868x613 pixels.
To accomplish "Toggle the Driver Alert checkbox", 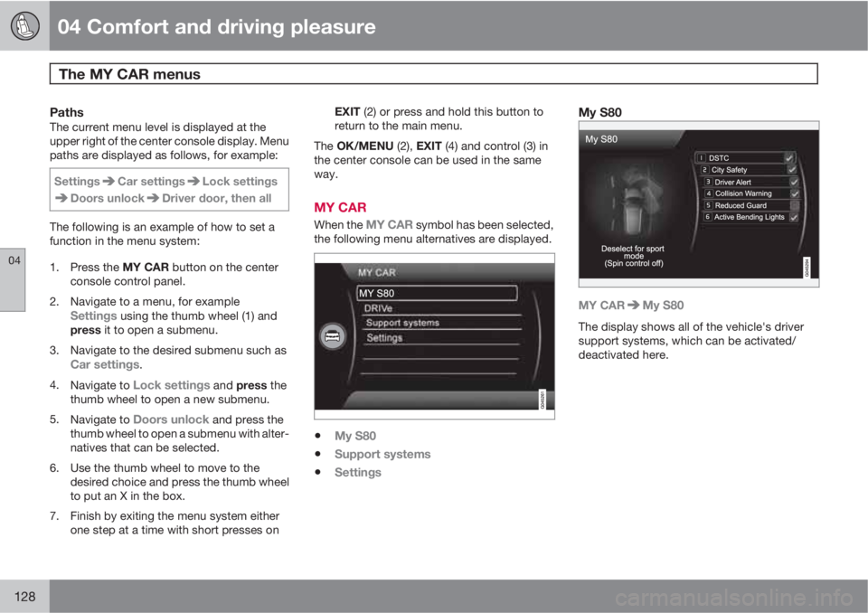I will pos(794,183).
